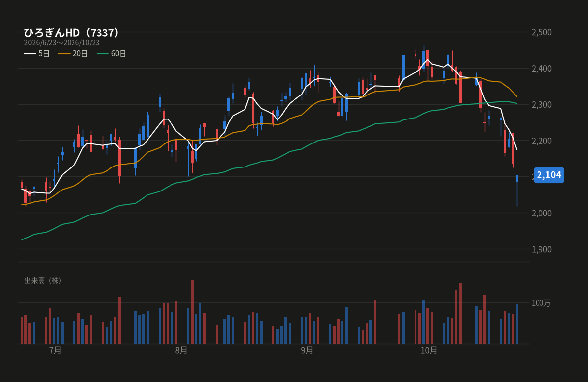Click the 2,000 price axis label
Viewport: 588px width, 382px height.
coord(542,213)
